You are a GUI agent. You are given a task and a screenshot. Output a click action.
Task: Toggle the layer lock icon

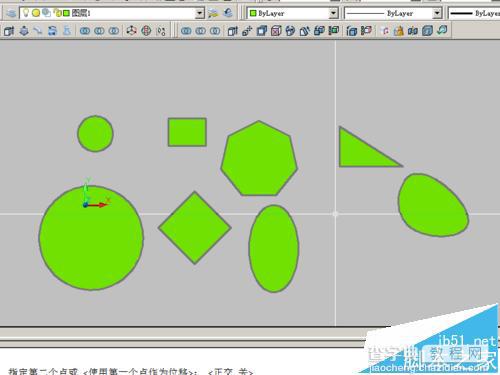point(58,13)
